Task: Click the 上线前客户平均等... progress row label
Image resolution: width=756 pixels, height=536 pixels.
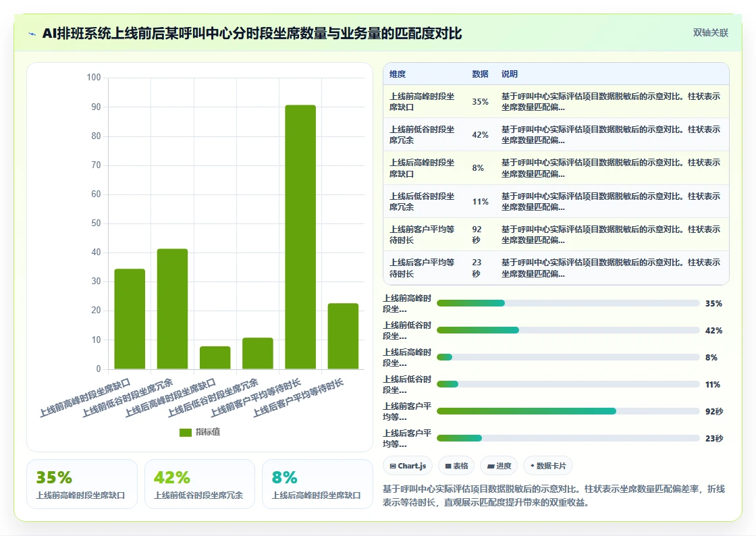Action: (407, 412)
